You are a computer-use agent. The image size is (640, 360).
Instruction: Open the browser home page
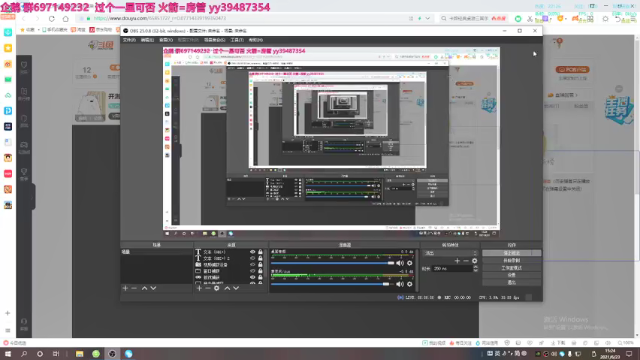(66, 19)
